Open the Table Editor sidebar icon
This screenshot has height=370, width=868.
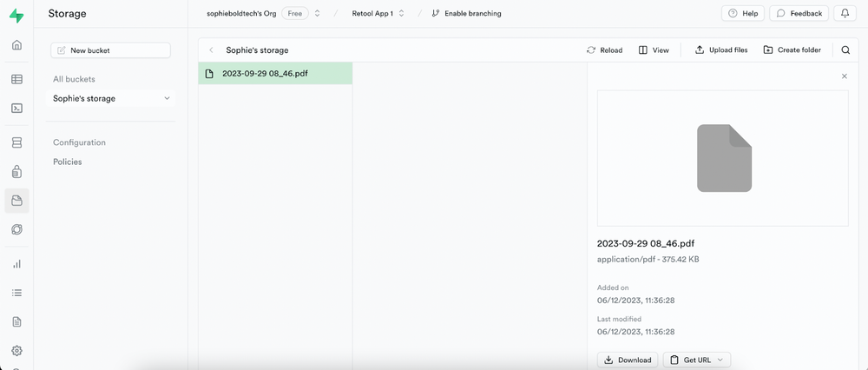[16, 79]
